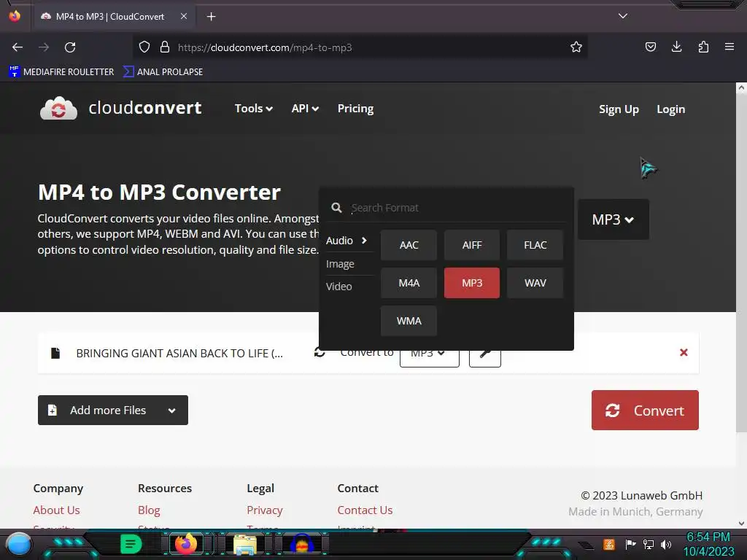This screenshot has height=560, width=747.
Task: Open the Pricing page
Action: pyautogui.click(x=355, y=109)
